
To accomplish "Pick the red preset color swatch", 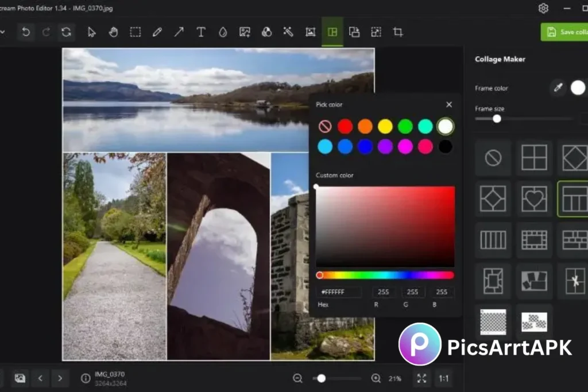I will pos(345,126).
